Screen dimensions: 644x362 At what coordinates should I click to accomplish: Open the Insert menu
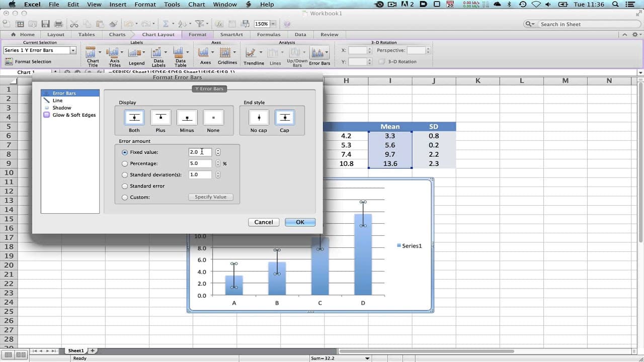(x=118, y=5)
